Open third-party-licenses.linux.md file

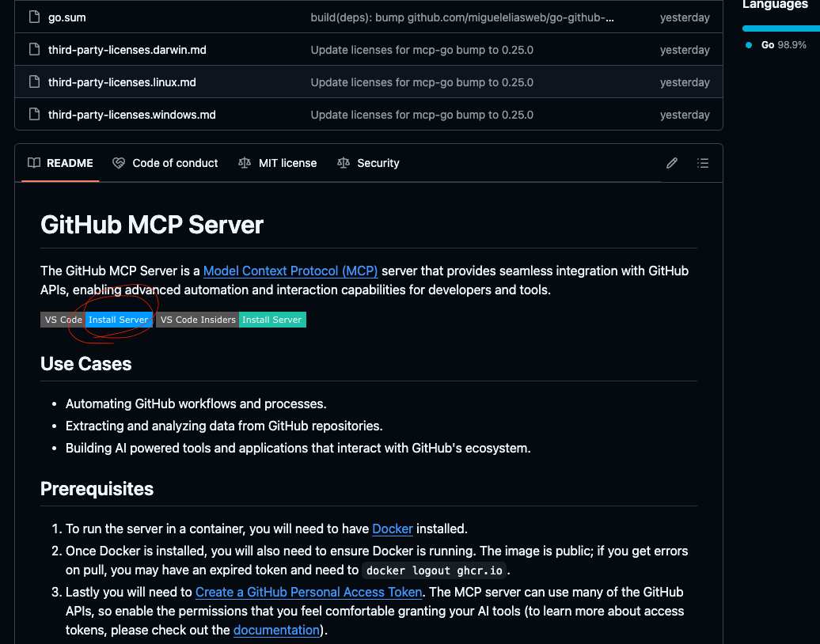click(122, 82)
